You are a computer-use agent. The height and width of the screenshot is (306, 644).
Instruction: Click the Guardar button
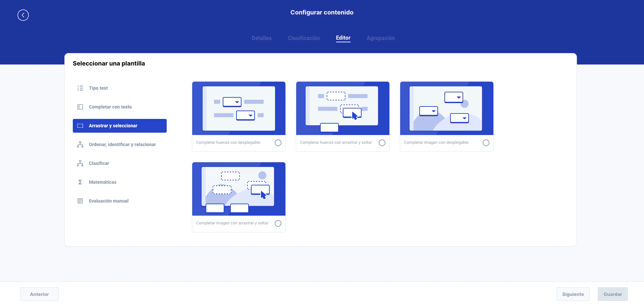pos(613,294)
